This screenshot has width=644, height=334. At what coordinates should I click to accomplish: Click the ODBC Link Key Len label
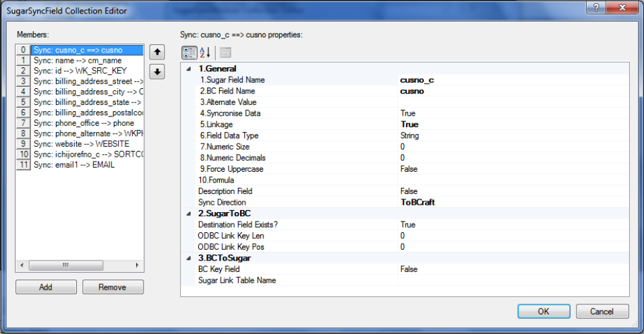pos(231,236)
